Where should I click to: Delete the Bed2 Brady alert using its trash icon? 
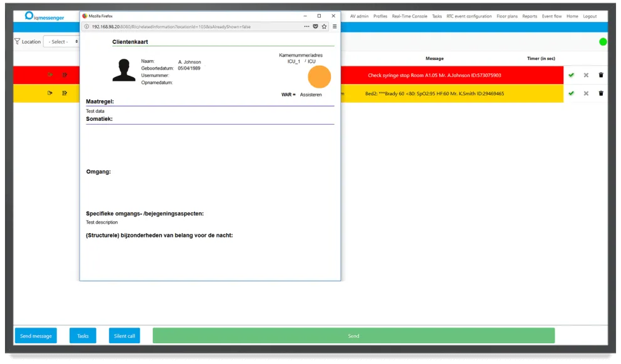[601, 93]
